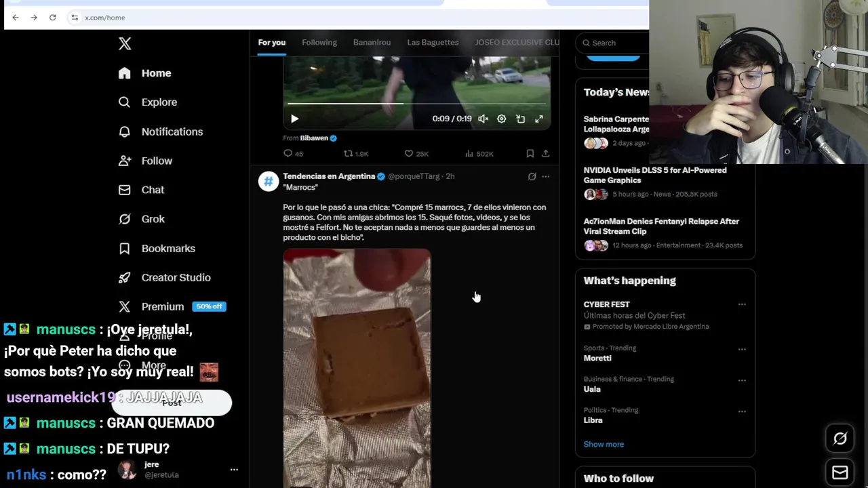
Task: Reload the browser page
Action: pyautogui.click(x=52, y=18)
